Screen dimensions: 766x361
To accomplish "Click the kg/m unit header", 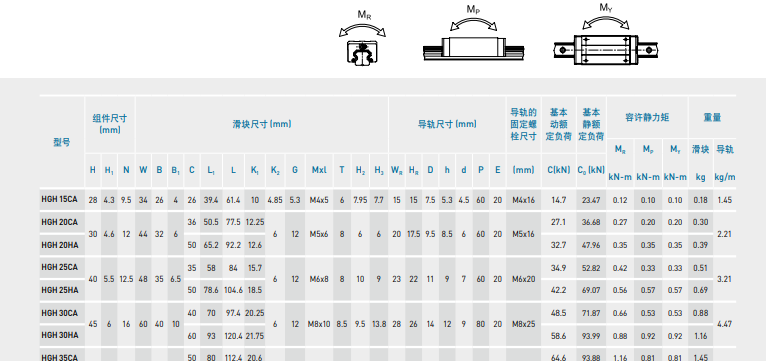I will [x=724, y=177].
